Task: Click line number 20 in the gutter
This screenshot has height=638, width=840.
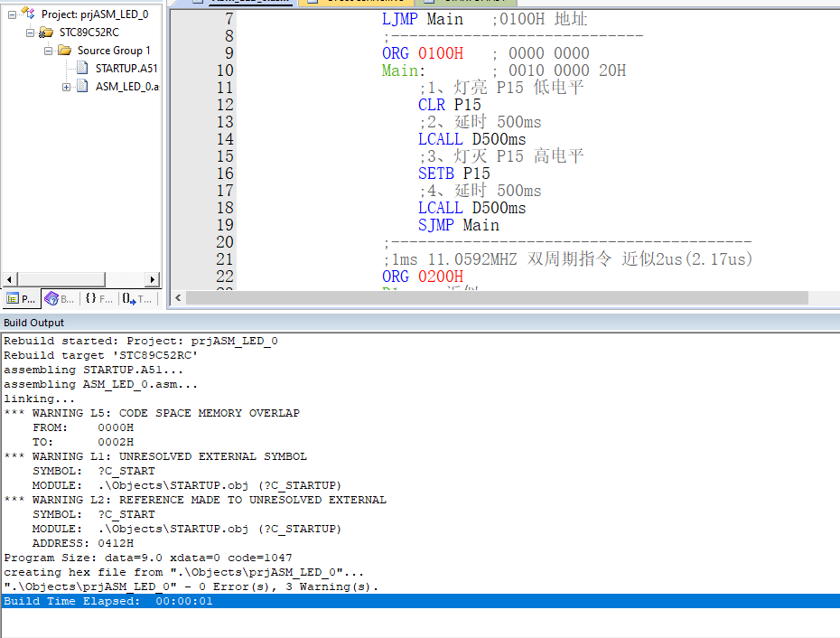Action: pos(225,242)
